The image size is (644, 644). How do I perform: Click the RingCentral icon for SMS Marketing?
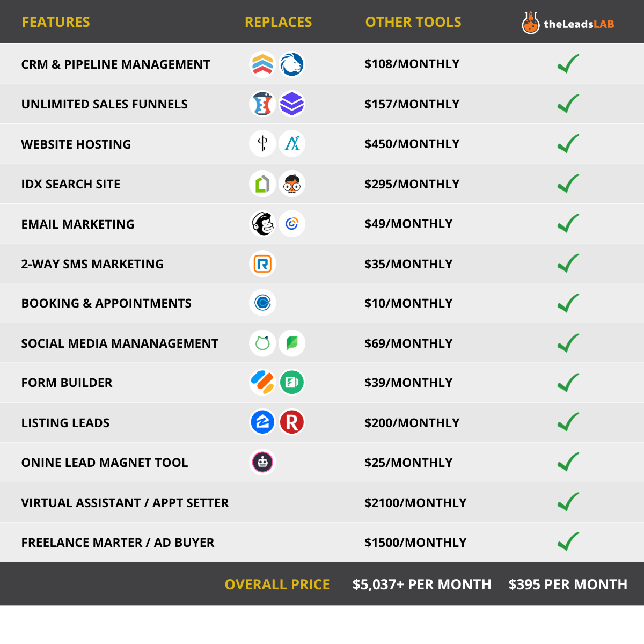coord(262,264)
